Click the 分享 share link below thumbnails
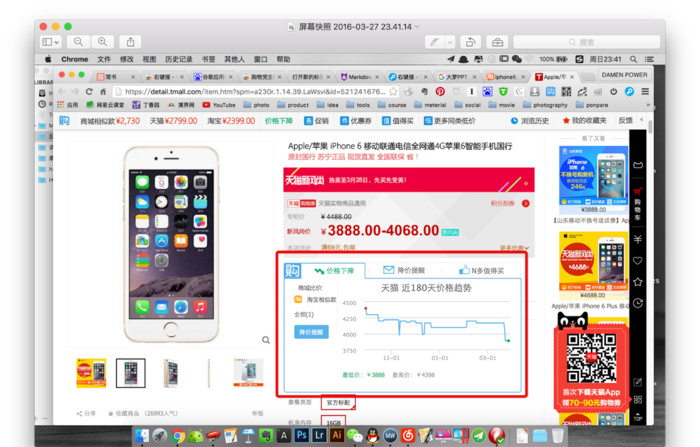 click(86, 414)
